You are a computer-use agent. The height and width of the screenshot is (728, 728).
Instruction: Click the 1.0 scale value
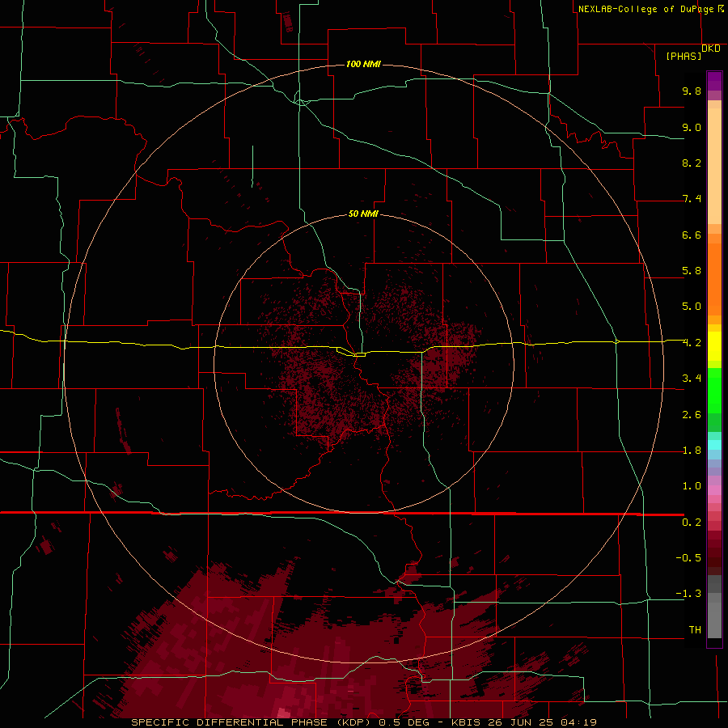coord(692,486)
